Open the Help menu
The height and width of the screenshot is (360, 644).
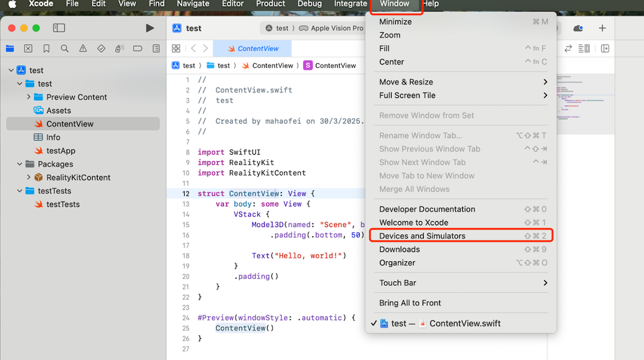click(x=431, y=4)
